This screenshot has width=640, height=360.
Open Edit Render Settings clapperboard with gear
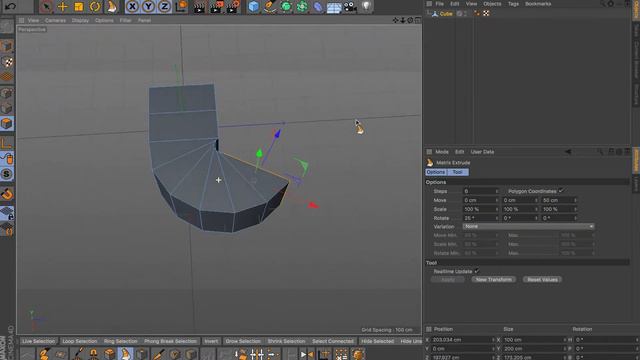tap(233, 7)
